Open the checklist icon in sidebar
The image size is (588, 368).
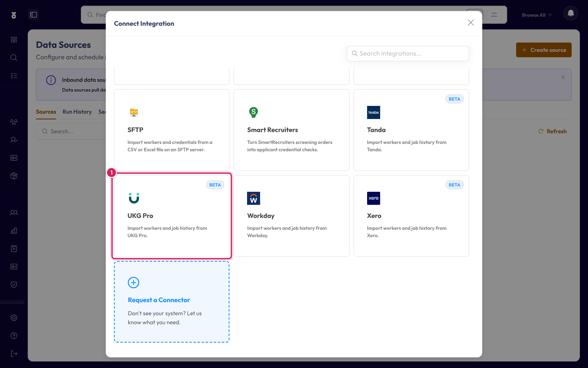(14, 76)
